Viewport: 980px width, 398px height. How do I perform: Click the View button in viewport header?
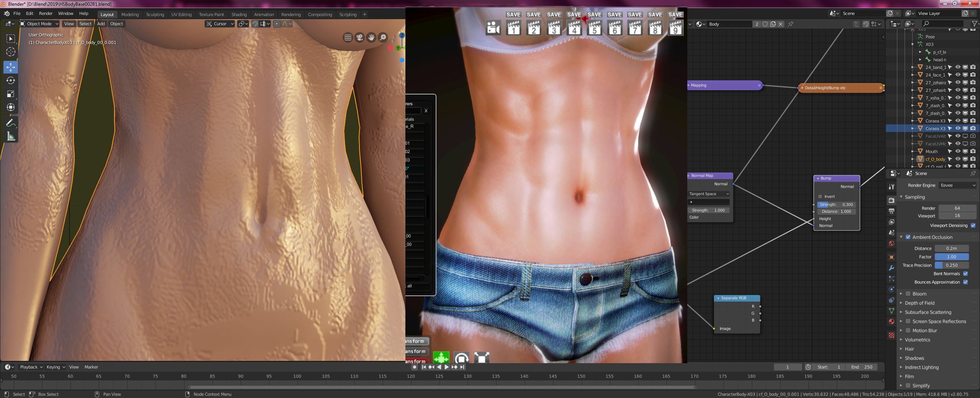(x=69, y=24)
